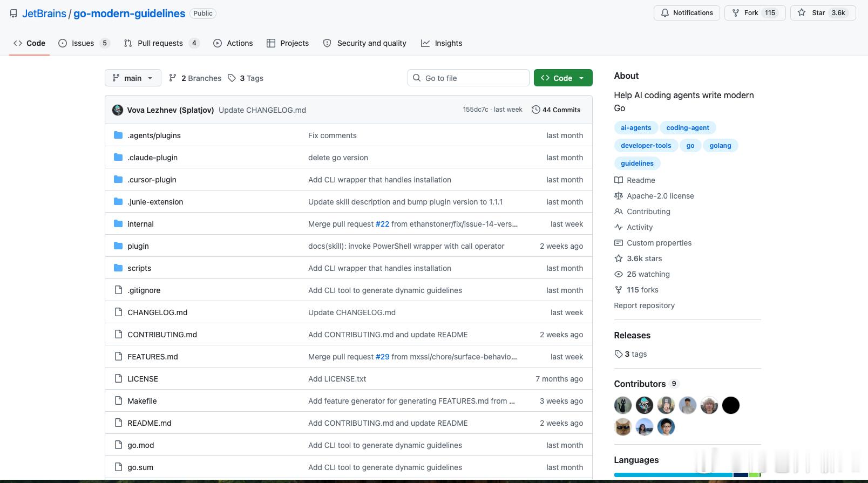View the 2 Branches link
868x483 pixels.
pos(195,78)
